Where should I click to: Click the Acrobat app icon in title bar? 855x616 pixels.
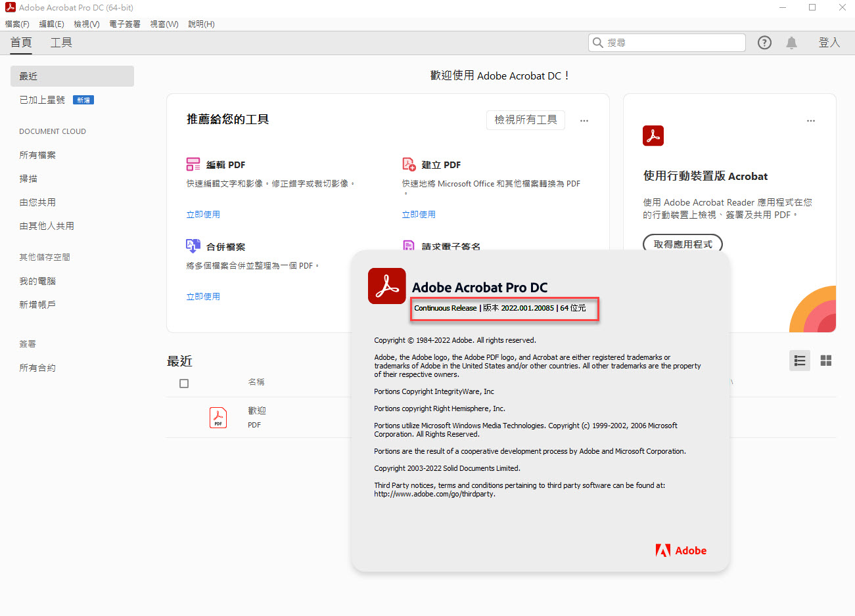(11, 7)
